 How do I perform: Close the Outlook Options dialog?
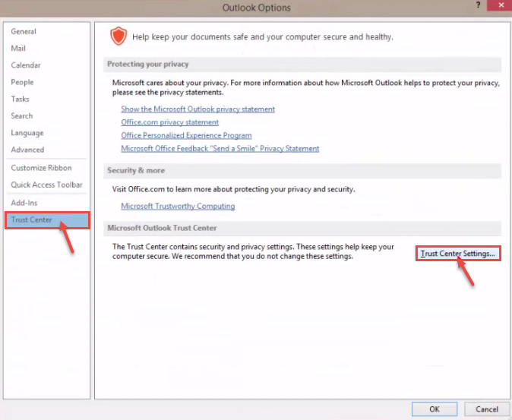pyautogui.click(x=501, y=5)
